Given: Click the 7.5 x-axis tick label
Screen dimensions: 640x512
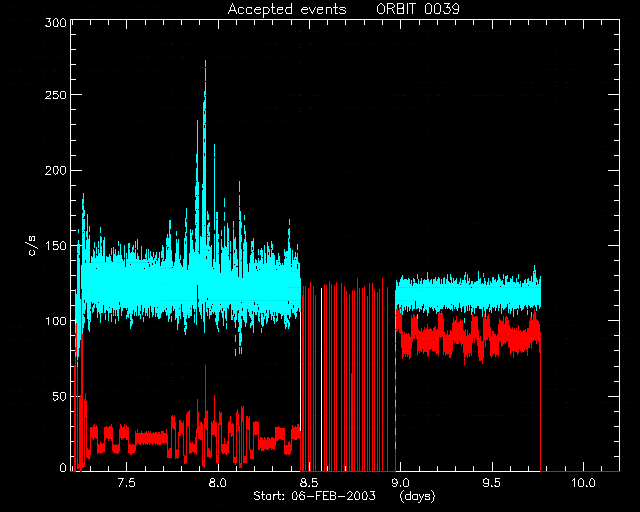Looking at the screenshot, I should (126, 483).
